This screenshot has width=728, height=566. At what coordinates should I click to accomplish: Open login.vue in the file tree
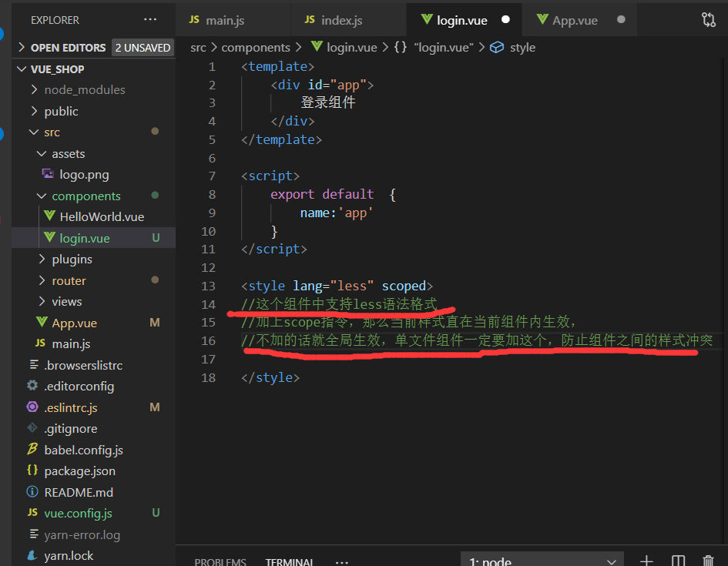coord(93,237)
